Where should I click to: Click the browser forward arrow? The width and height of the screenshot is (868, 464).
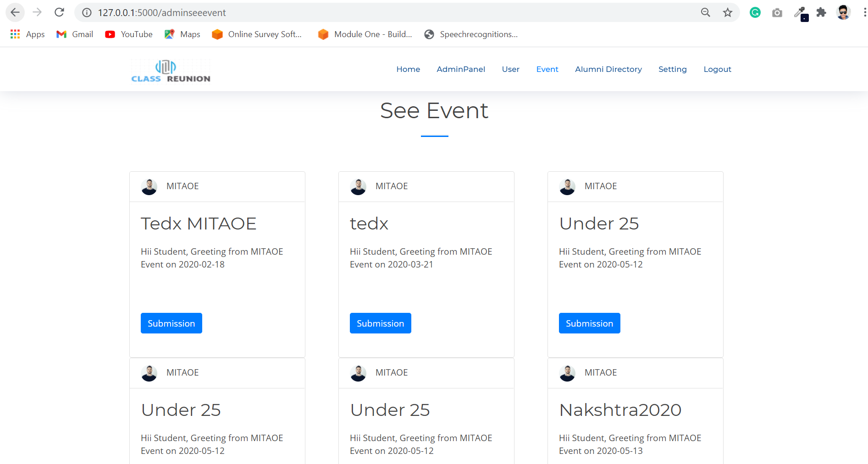click(x=37, y=12)
